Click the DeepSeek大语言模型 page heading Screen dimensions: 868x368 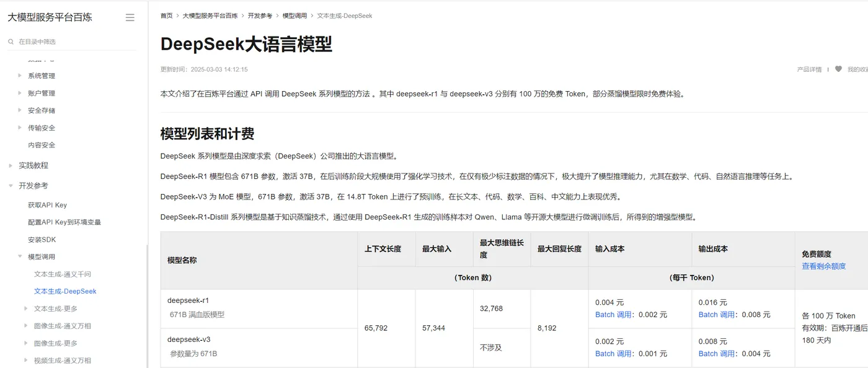(x=246, y=44)
